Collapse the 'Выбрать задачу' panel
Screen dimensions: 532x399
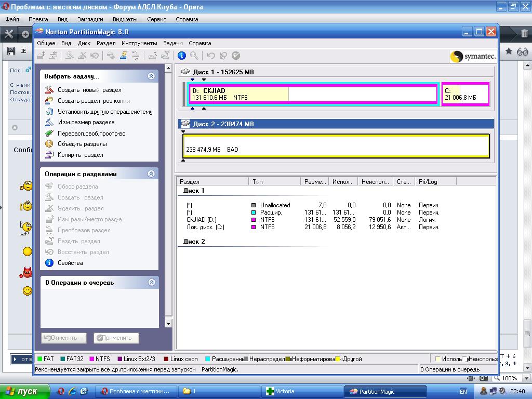pyautogui.click(x=151, y=76)
